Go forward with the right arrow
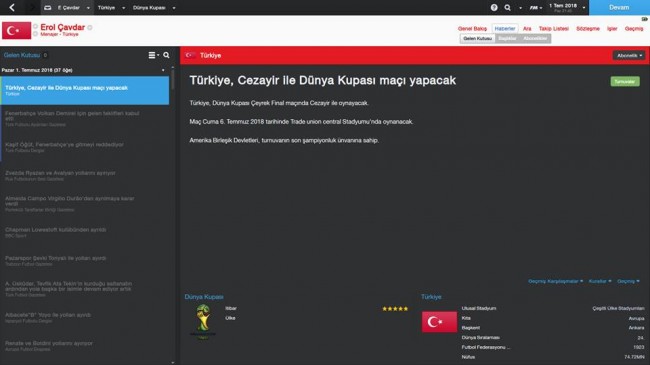The width and height of the screenshot is (650, 365). 32,7
